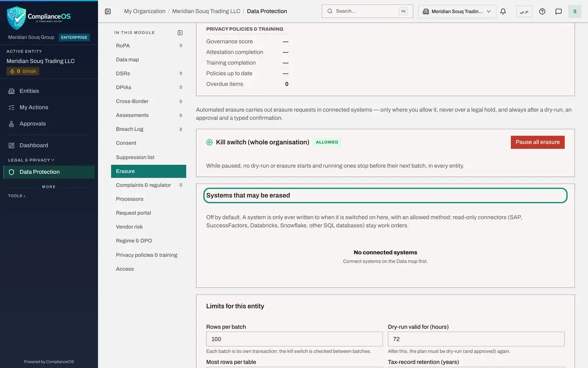The height and width of the screenshot is (368, 588).
Task: Open the help question mark icon
Action: click(542, 11)
